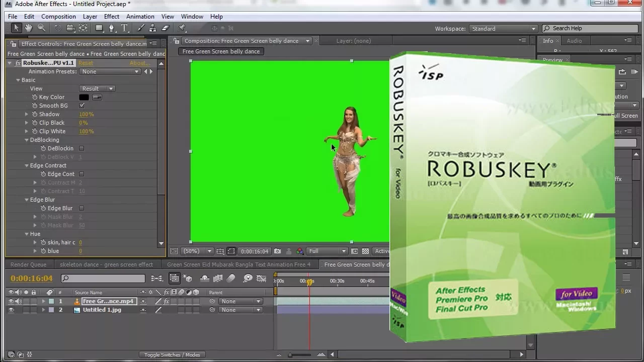Open show channel RGB icon
The image size is (644, 362).
click(x=300, y=251)
